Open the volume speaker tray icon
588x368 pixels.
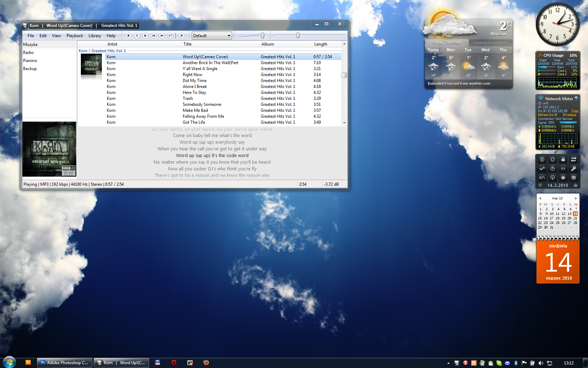541,363
